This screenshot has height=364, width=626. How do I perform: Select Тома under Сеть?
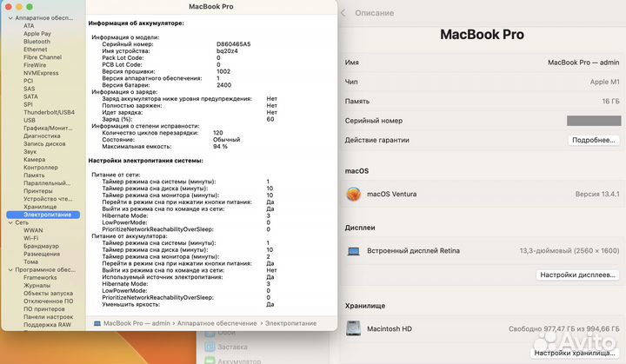pyautogui.click(x=30, y=261)
